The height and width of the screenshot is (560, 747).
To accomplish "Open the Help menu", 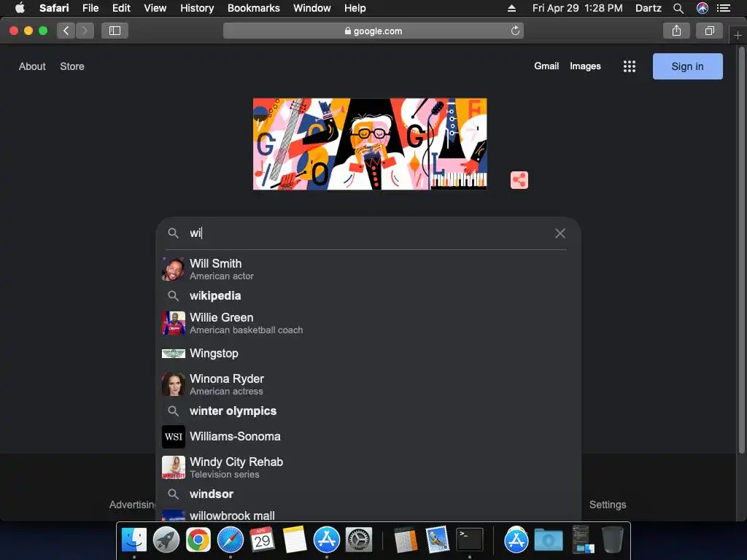I will coord(355,8).
